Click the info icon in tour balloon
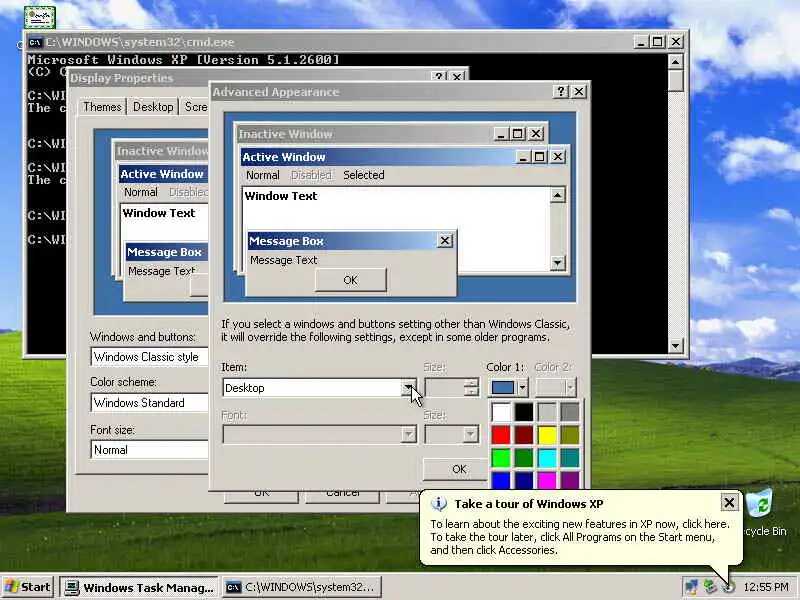Image resolution: width=800 pixels, height=600 pixels. click(x=439, y=504)
